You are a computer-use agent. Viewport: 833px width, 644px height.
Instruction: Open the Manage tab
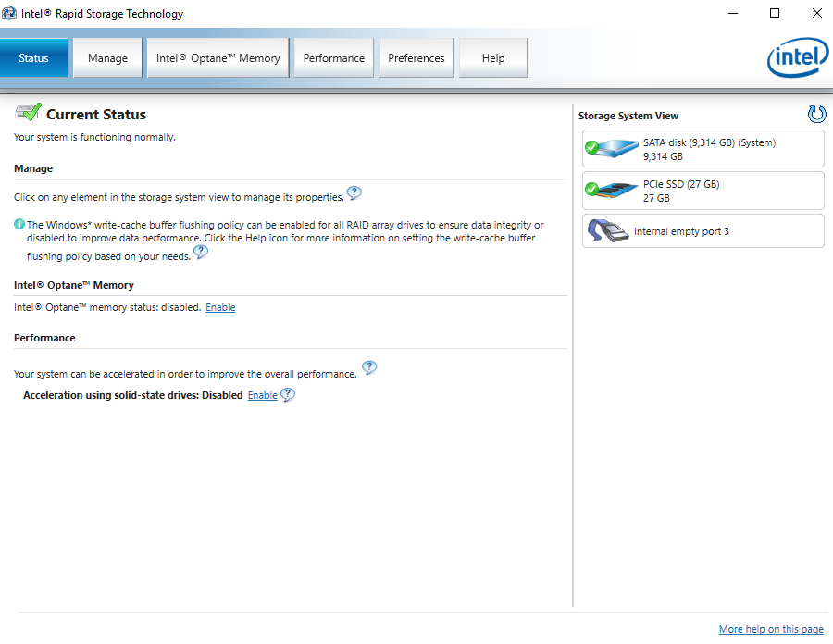[x=108, y=58]
